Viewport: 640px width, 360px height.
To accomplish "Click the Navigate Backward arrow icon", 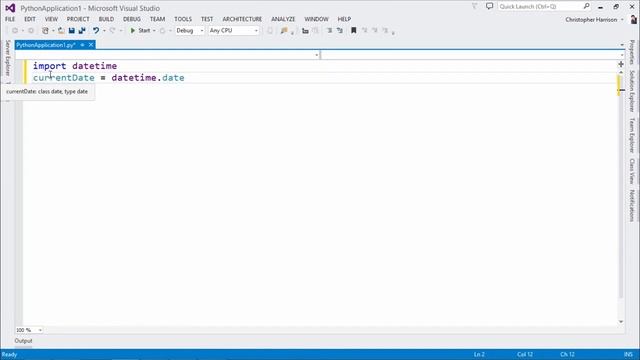I will (x=15, y=31).
